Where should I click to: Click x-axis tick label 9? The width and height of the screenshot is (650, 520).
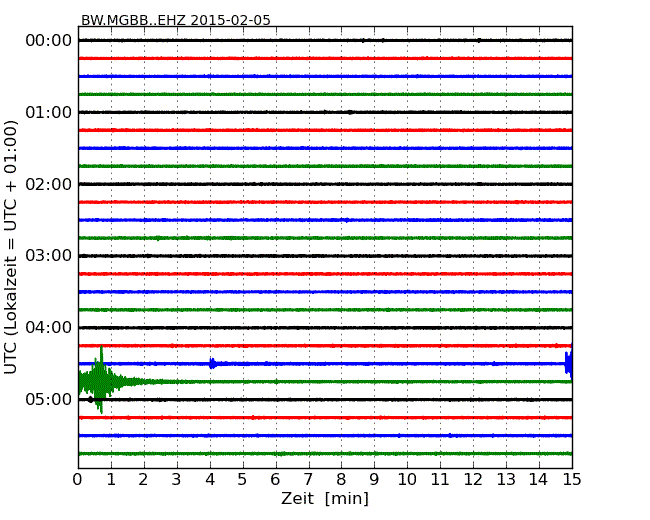click(x=374, y=480)
